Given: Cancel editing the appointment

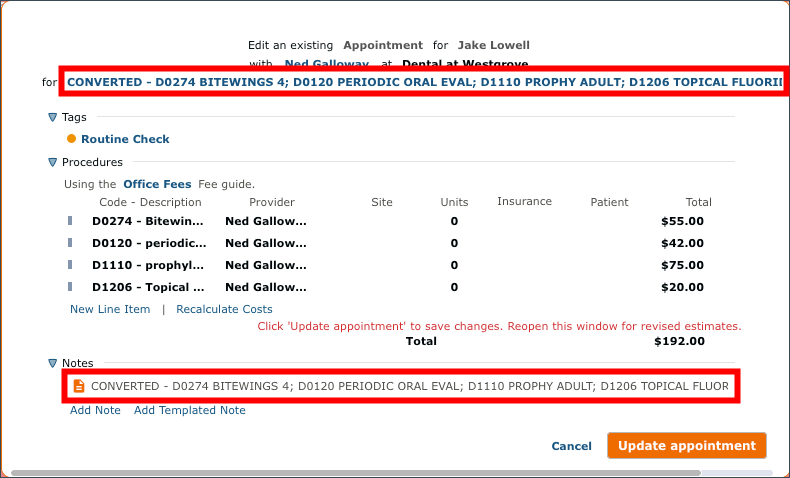Looking at the screenshot, I should point(571,446).
